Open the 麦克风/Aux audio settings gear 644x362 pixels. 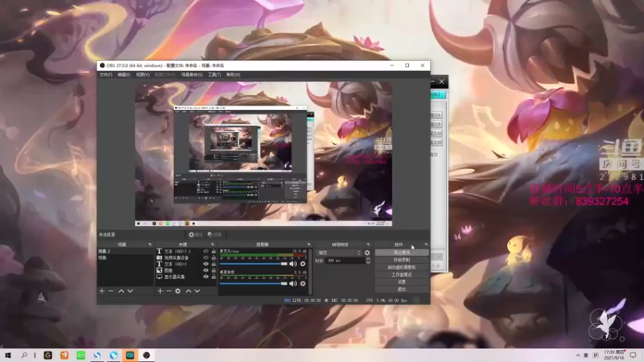click(x=303, y=264)
